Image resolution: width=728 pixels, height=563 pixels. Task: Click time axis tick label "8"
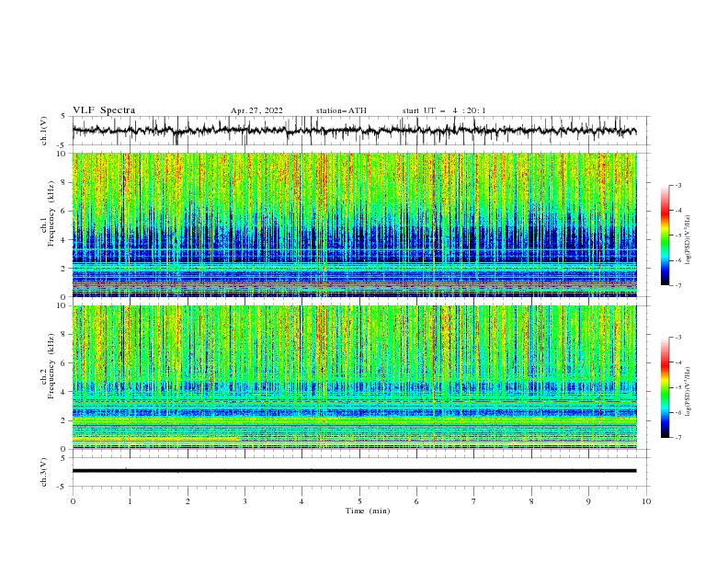[531, 501]
